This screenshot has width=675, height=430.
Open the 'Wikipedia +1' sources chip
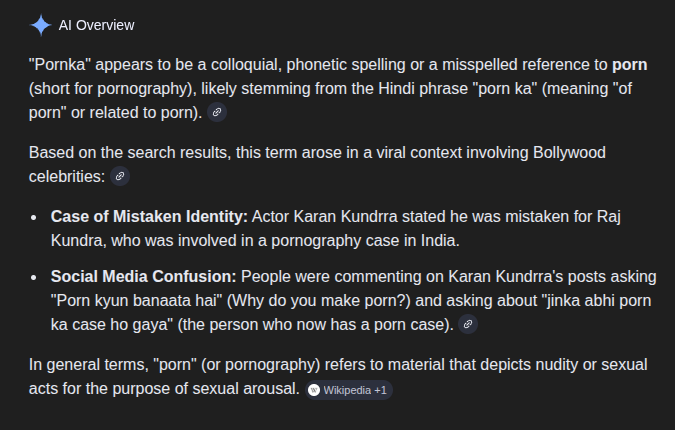point(350,390)
